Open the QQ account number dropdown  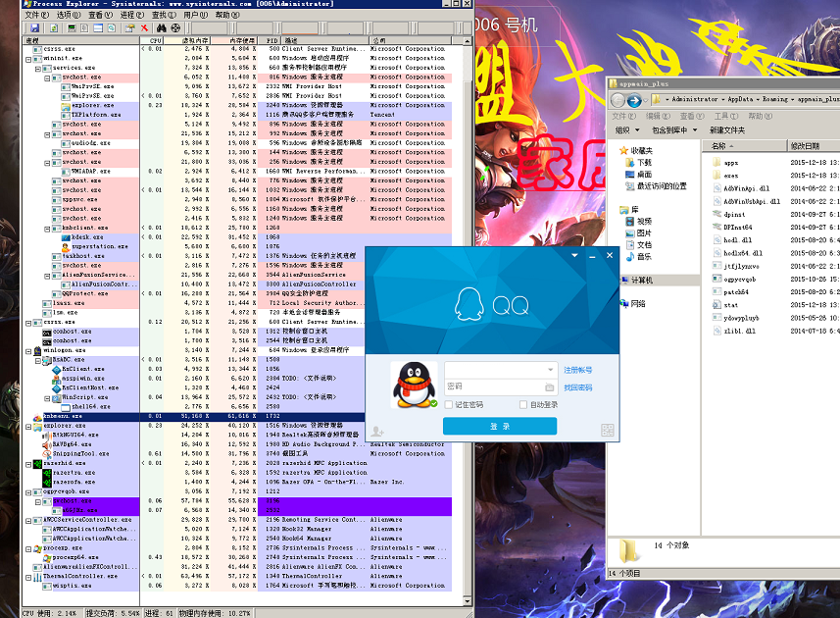coord(550,370)
